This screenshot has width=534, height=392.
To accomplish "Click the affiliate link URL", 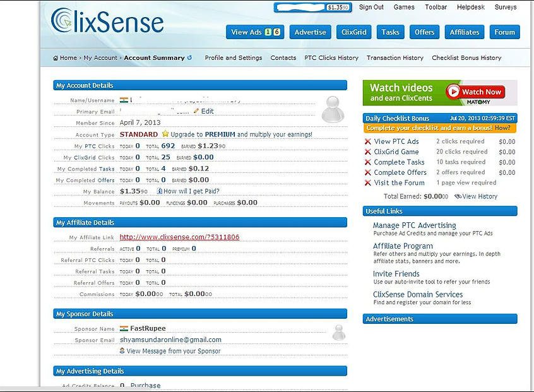I will tap(179, 237).
